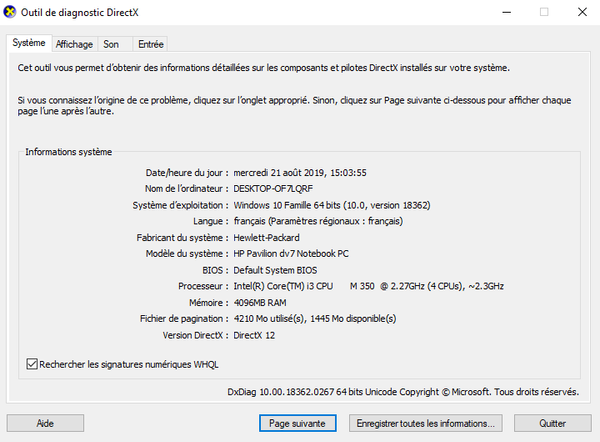Switch to the Système tab
600x442 pixels.
pos(28,43)
